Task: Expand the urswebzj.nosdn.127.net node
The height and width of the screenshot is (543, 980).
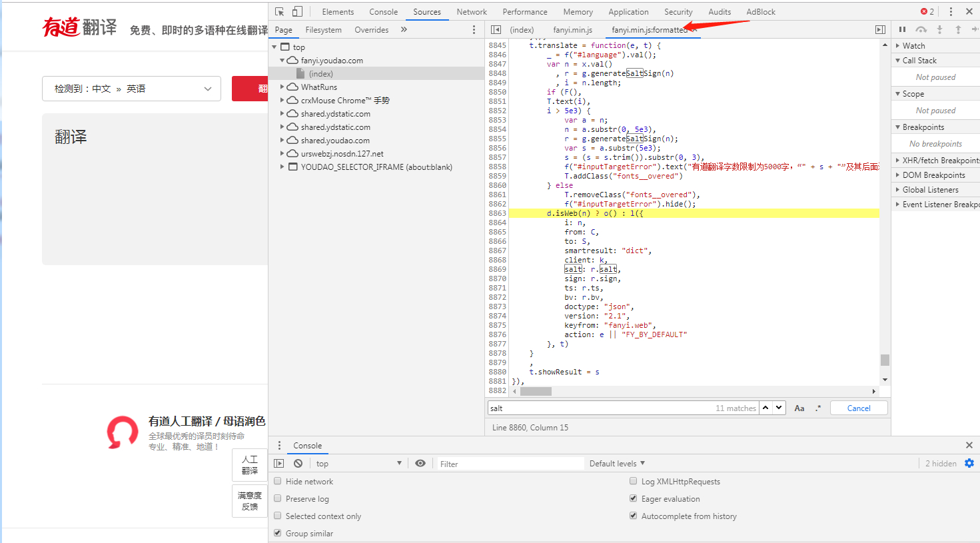Action: coord(282,154)
